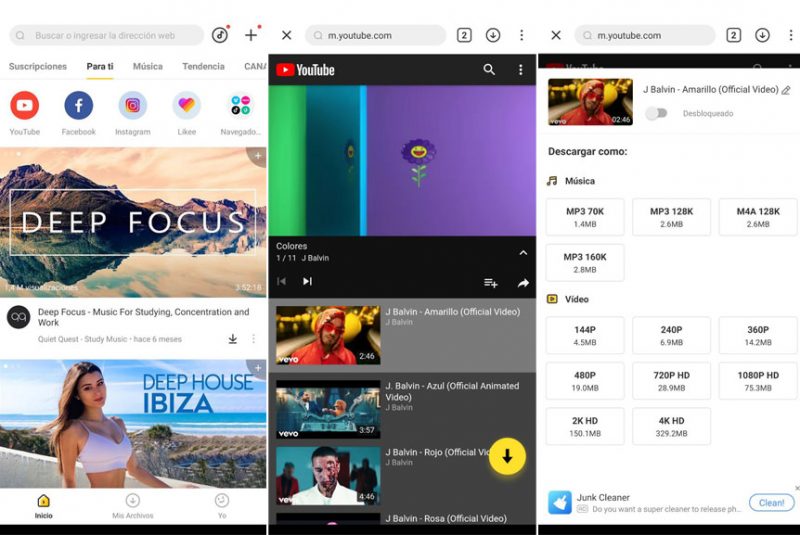
Task: Open the Instagram shortcut icon
Action: [x=133, y=105]
